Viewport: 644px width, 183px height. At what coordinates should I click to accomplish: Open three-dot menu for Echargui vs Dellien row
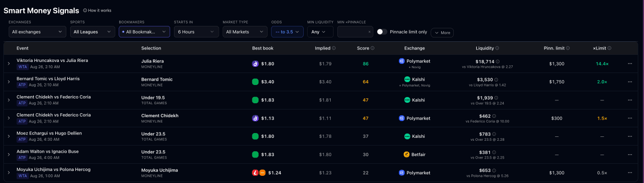click(630, 136)
